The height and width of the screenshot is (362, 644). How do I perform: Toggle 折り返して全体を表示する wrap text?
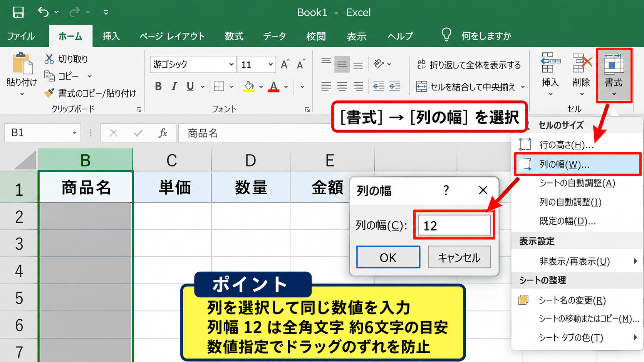tap(469, 65)
